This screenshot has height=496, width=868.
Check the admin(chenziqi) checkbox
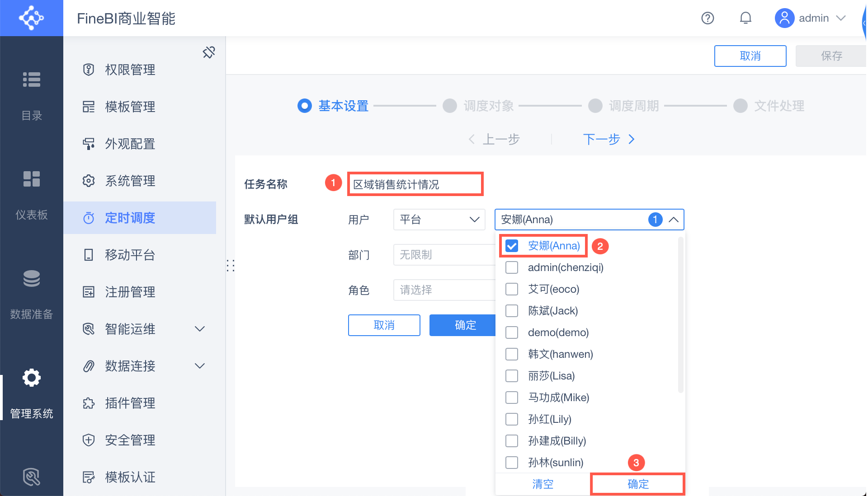[x=512, y=267]
